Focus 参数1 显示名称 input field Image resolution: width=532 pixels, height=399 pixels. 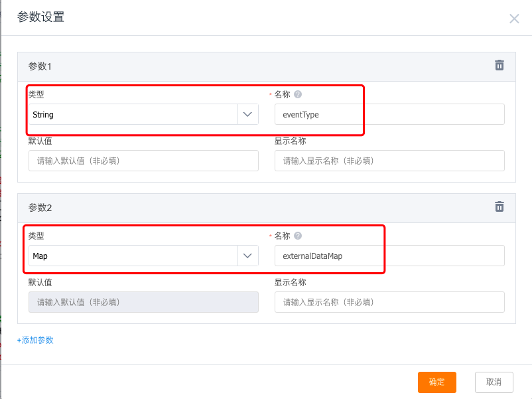[x=389, y=161]
